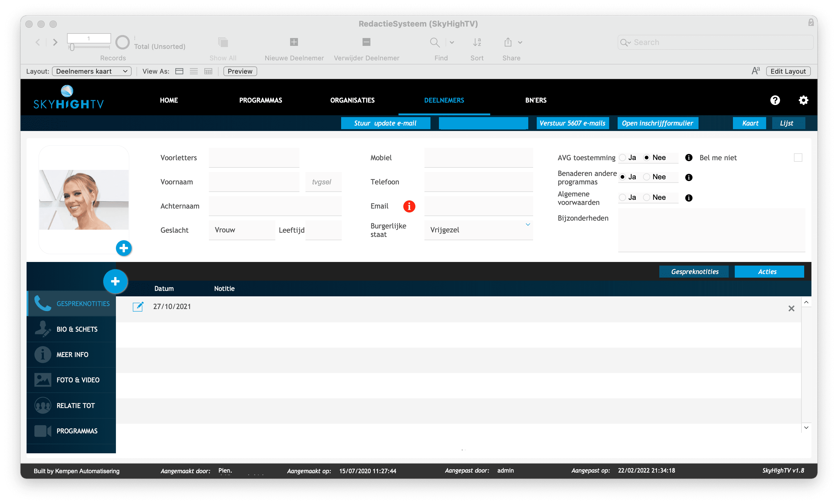Click the add note plus icon

tap(116, 280)
